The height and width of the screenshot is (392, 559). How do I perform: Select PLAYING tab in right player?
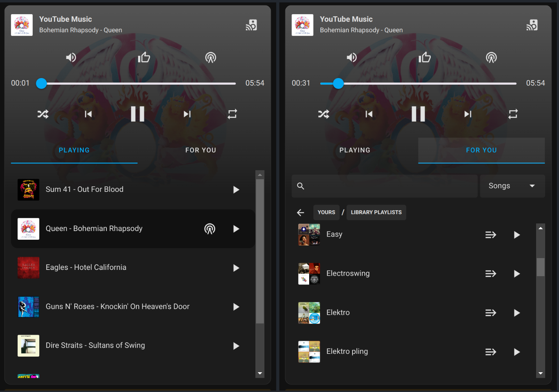click(355, 150)
